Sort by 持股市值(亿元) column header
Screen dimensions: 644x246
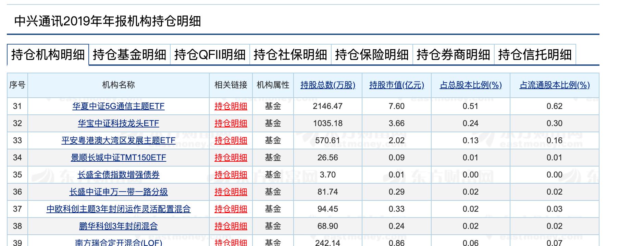[x=397, y=85]
